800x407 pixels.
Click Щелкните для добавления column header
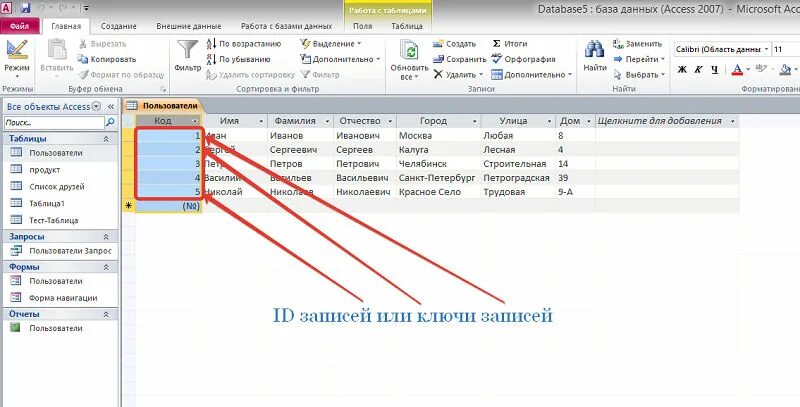click(x=666, y=121)
